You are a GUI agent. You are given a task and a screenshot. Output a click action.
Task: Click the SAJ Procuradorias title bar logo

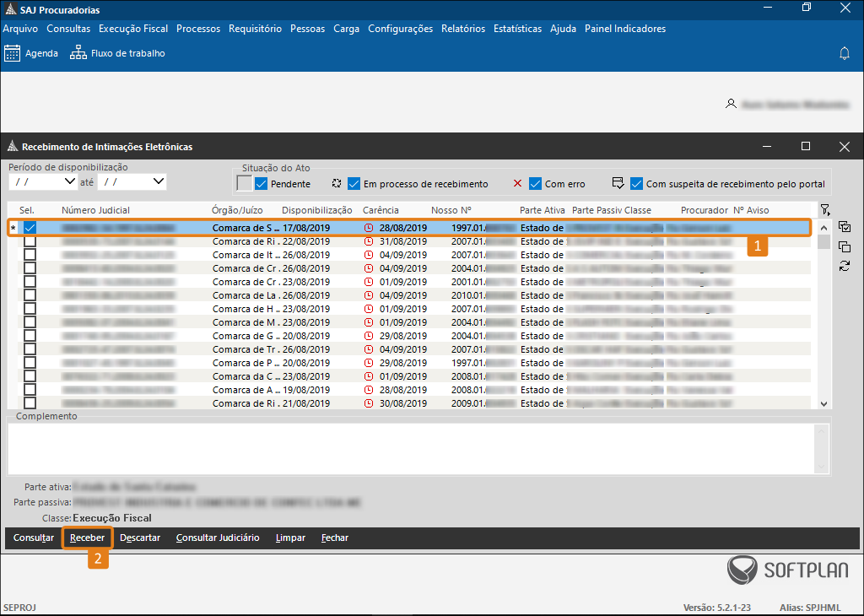click(x=10, y=9)
